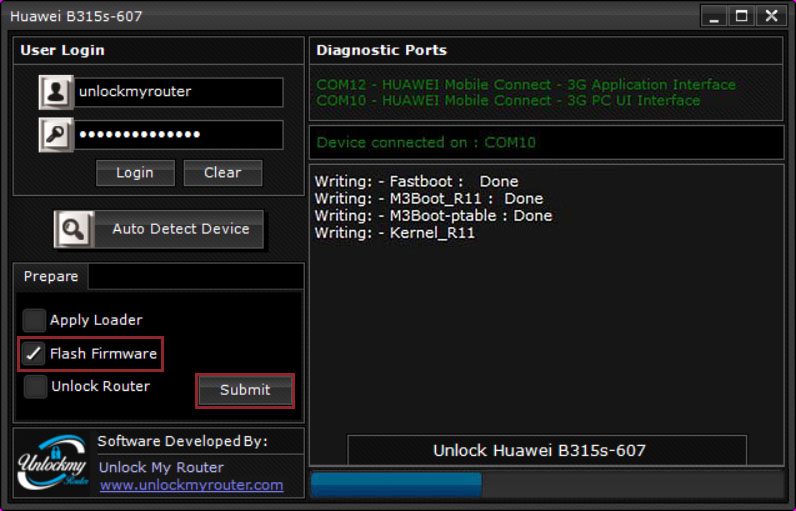Click the Submit button

tap(245, 390)
